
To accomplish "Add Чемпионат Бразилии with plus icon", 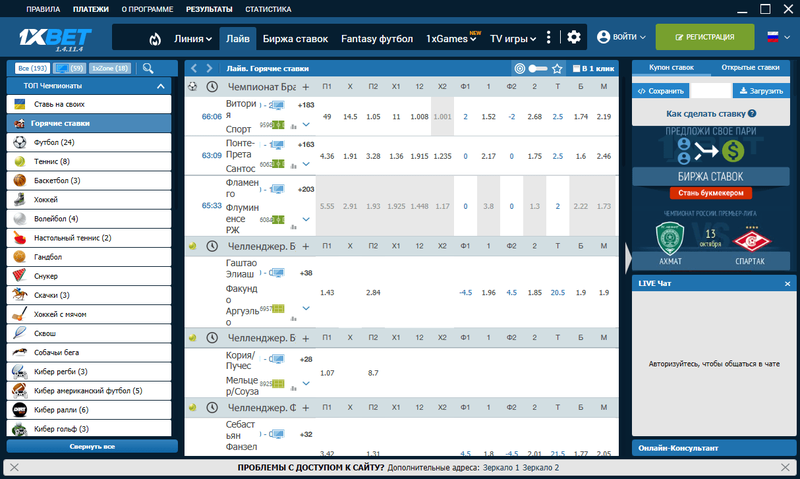I will pyautogui.click(x=306, y=87).
